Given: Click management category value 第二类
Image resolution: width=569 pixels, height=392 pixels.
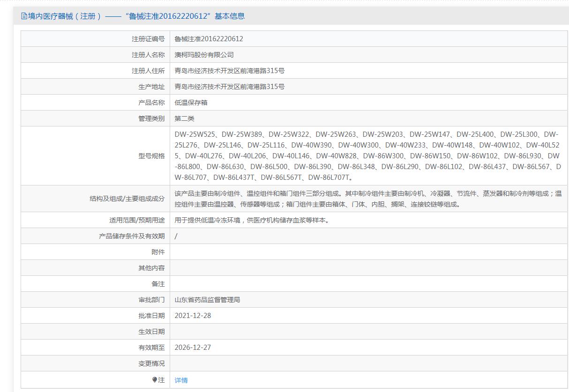Looking at the screenshot, I should tap(184, 118).
